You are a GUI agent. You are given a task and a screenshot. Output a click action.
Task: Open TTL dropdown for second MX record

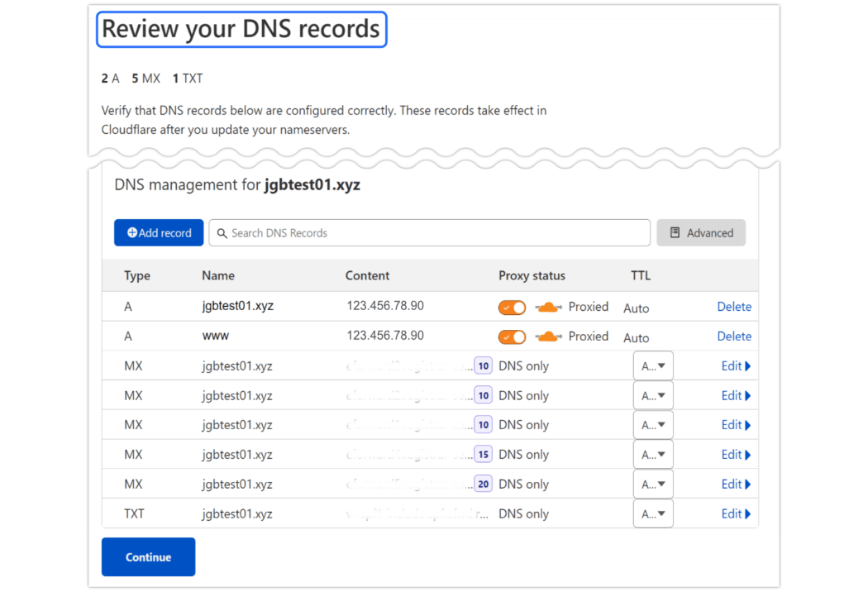(653, 395)
